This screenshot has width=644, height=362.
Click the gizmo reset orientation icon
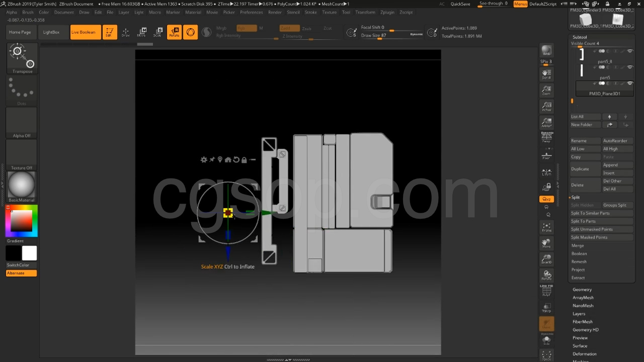(x=236, y=160)
